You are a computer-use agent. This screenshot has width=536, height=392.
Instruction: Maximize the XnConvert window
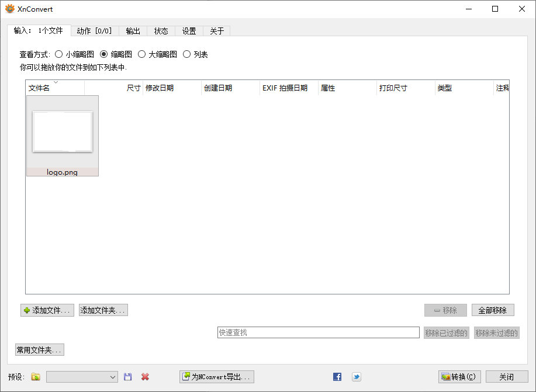pyautogui.click(x=495, y=9)
